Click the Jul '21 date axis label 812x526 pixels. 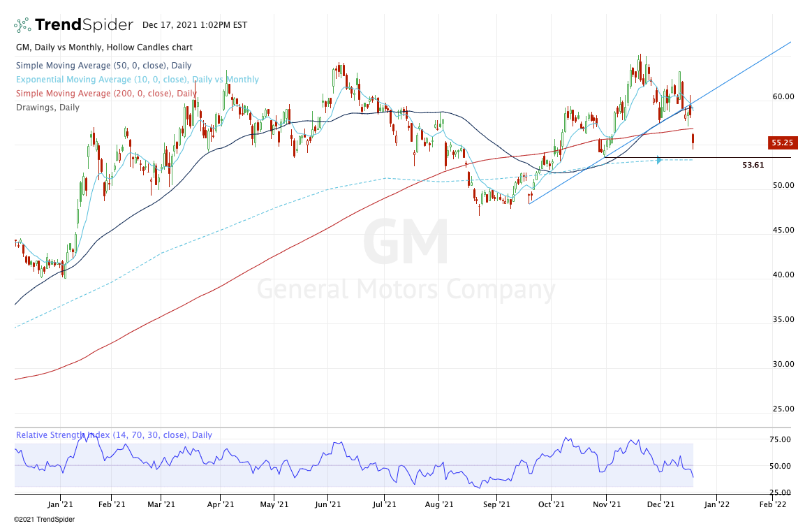[385, 504]
